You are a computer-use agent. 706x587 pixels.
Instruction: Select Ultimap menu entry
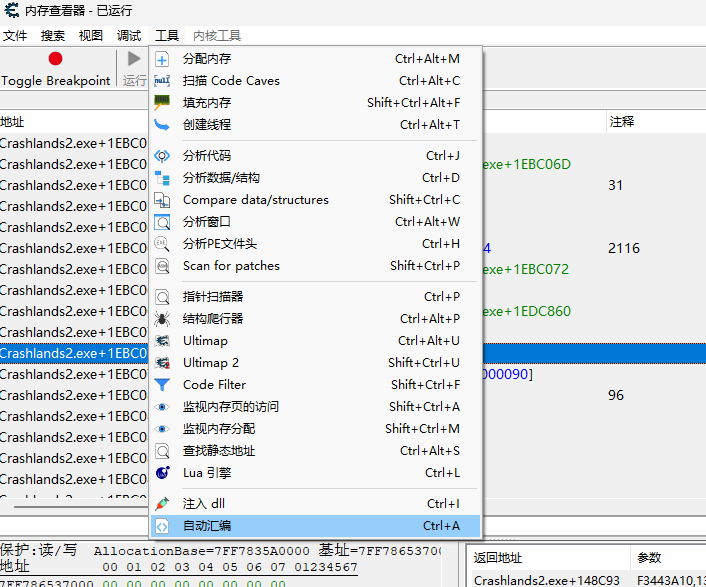(x=316, y=341)
